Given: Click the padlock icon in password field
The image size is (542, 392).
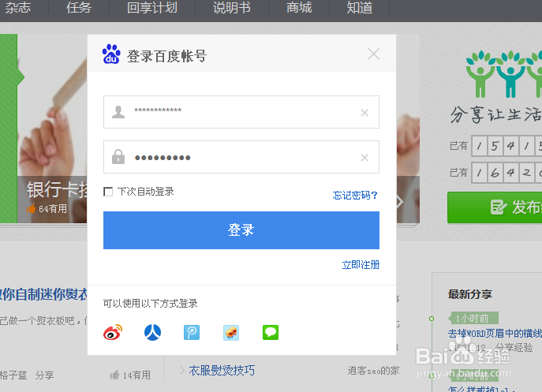Looking at the screenshot, I should click(118, 157).
